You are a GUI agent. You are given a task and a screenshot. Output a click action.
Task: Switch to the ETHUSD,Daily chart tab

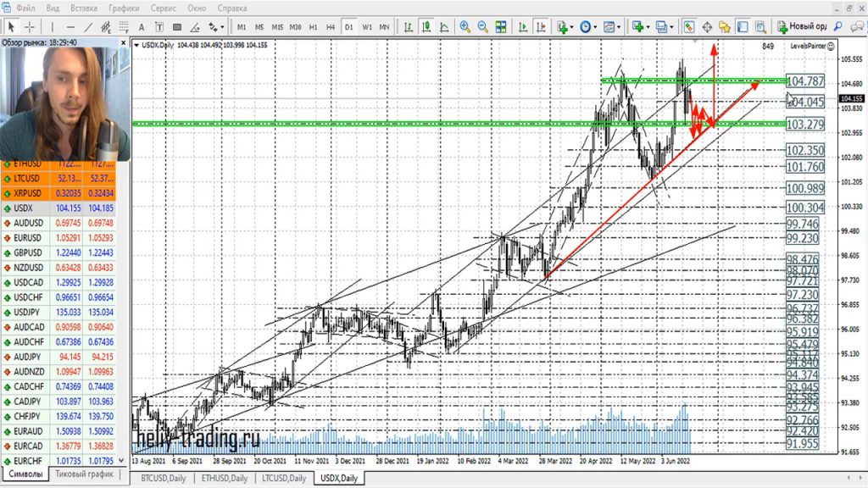pos(224,479)
